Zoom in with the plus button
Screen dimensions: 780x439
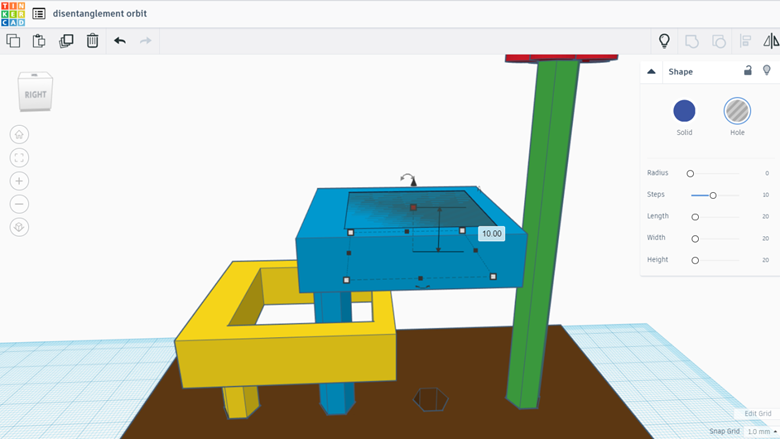pos(19,181)
